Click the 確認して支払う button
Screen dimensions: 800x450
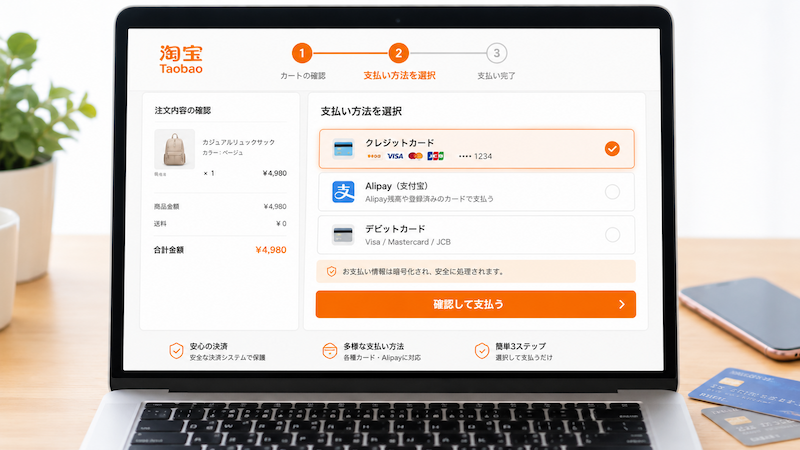pyautogui.click(x=476, y=304)
